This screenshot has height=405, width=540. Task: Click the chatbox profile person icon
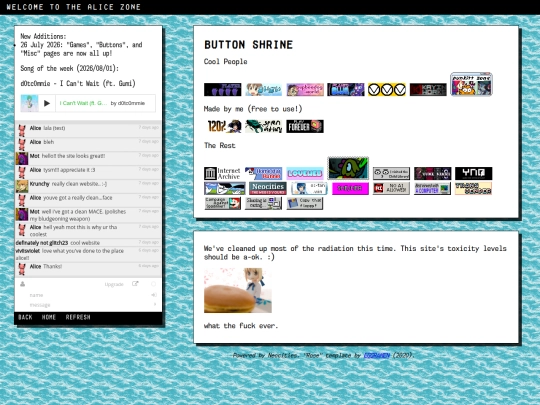[22, 284]
